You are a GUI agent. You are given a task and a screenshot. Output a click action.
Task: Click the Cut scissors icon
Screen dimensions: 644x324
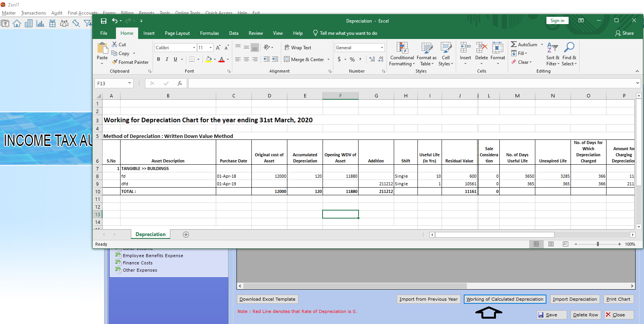114,44
